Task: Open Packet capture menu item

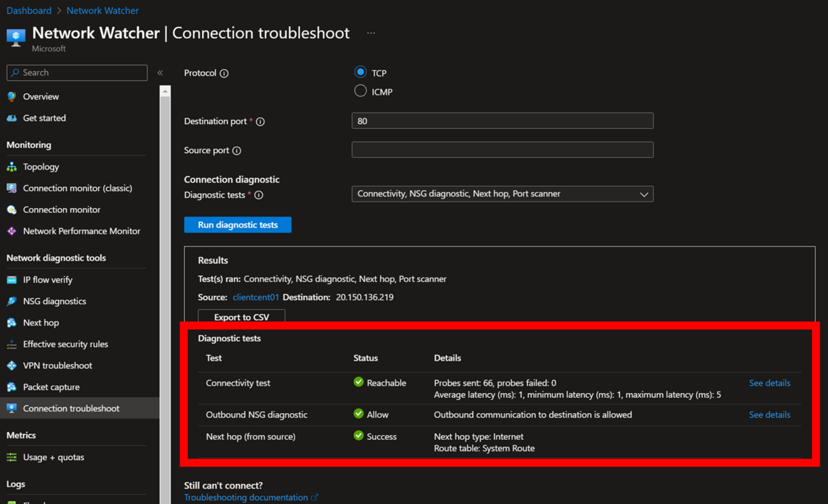Action: (51, 387)
